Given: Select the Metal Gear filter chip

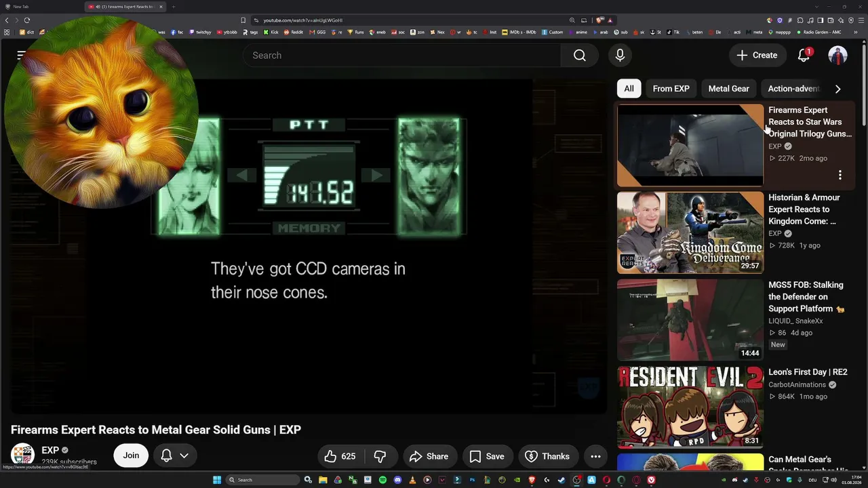Looking at the screenshot, I should click(x=728, y=89).
